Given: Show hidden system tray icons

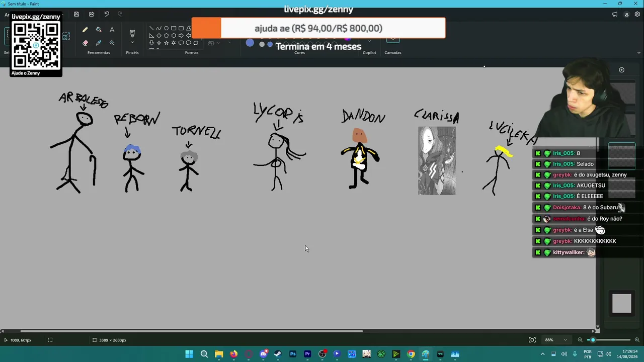Looking at the screenshot, I should pos(542,354).
